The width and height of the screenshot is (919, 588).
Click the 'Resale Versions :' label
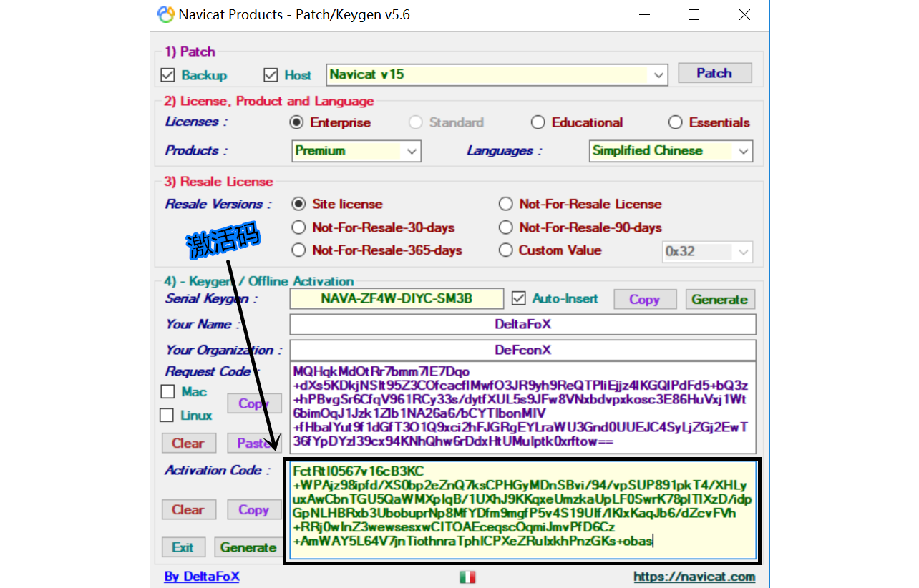[218, 204]
